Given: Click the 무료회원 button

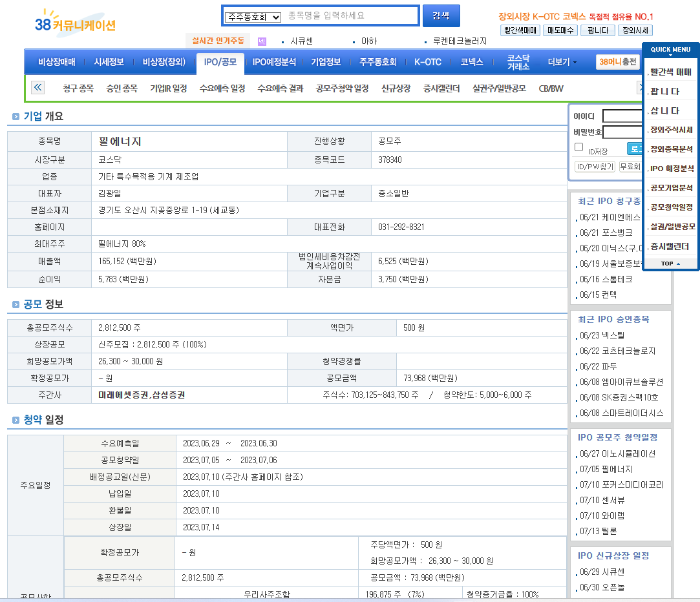Looking at the screenshot, I should pyautogui.click(x=630, y=167).
